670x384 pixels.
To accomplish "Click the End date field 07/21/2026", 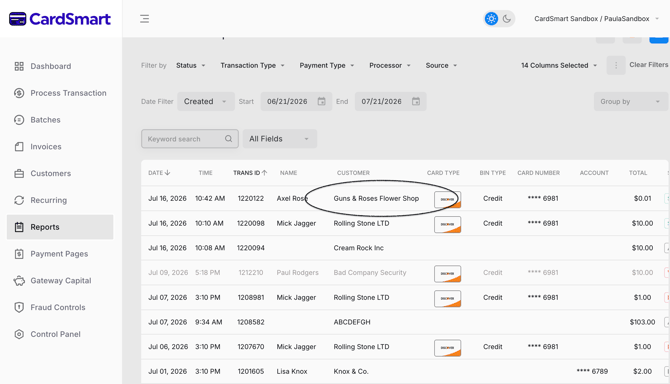I will coord(391,102).
